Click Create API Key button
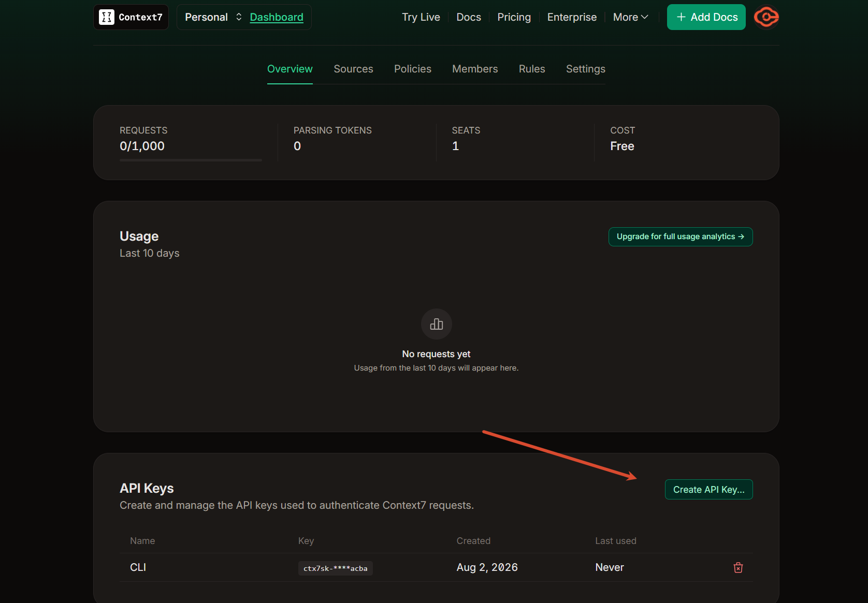 tap(709, 490)
